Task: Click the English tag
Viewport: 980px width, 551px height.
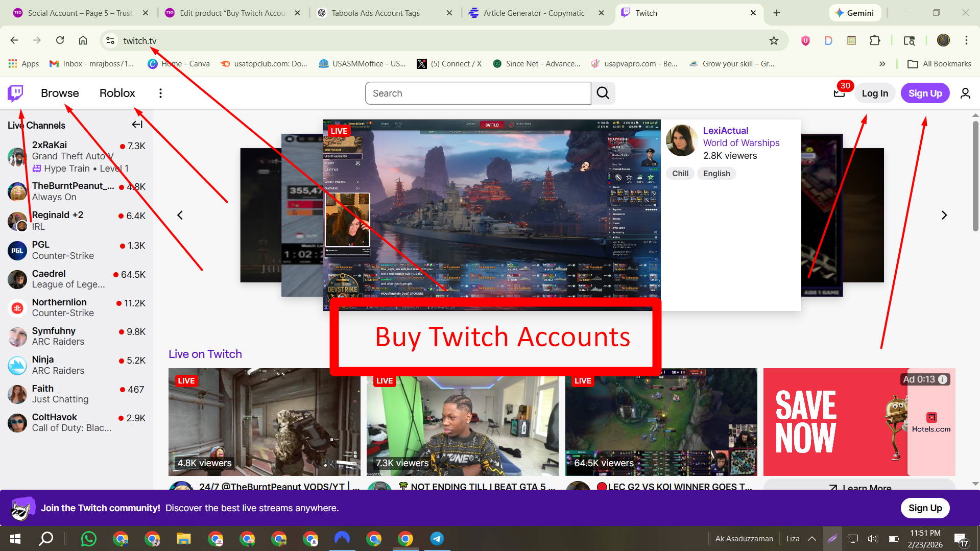Action: tap(716, 174)
